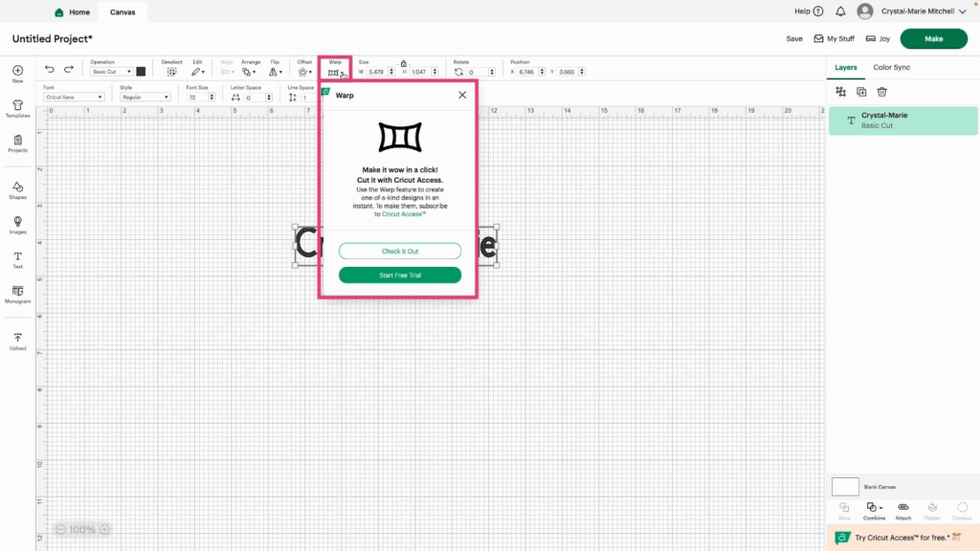Open My Stuff
This screenshot has height=551, width=980.
pyautogui.click(x=834, y=38)
